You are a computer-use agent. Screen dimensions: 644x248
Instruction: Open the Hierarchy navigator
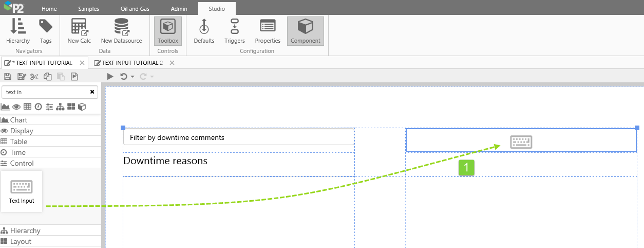click(18, 31)
